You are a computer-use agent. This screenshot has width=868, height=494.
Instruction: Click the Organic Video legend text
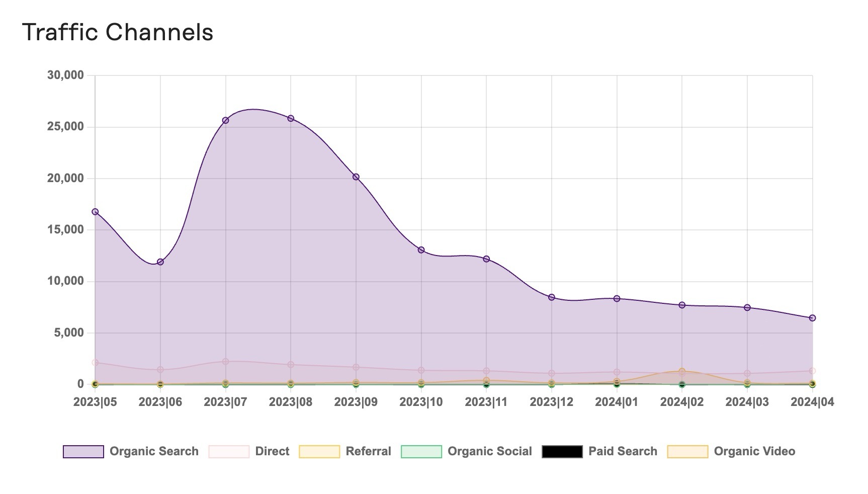pos(754,451)
